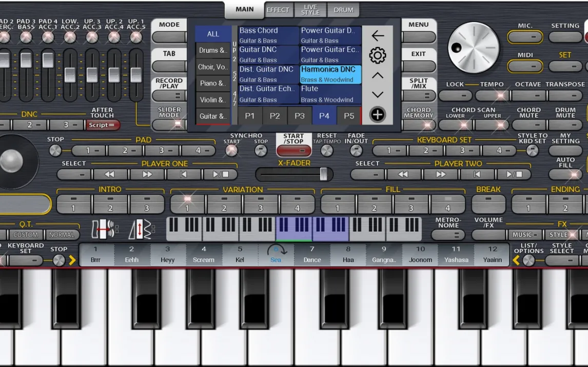Click the back arrow in sound list
Image resolution: width=588 pixels, height=367 pixels.
[x=378, y=35]
